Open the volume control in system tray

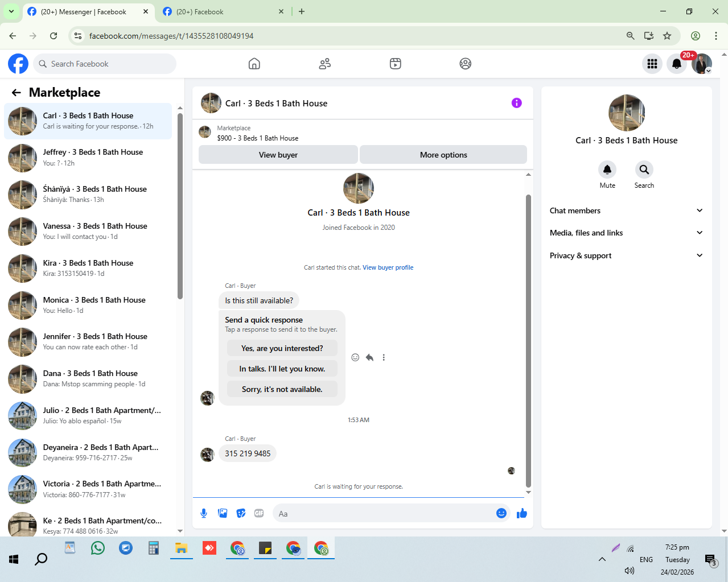point(629,571)
